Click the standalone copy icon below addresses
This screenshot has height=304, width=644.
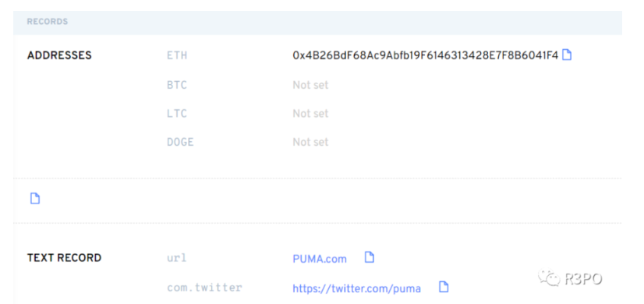click(x=35, y=199)
